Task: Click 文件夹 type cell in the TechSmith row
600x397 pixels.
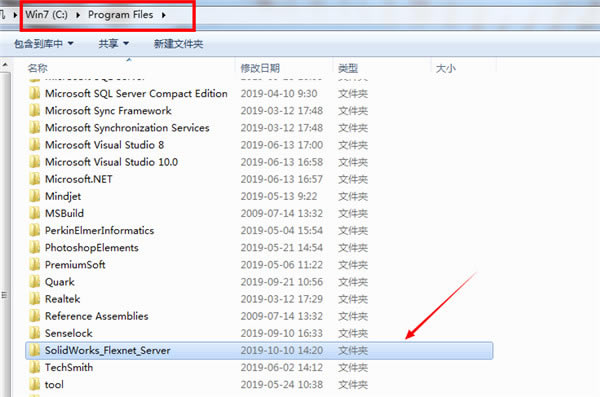Action: pyautogui.click(x=353, y=368)
